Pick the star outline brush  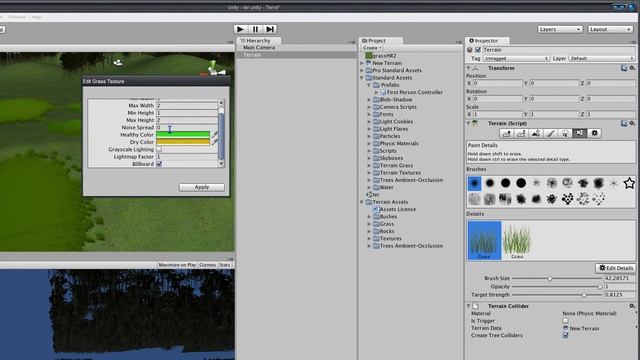[629, 183]
